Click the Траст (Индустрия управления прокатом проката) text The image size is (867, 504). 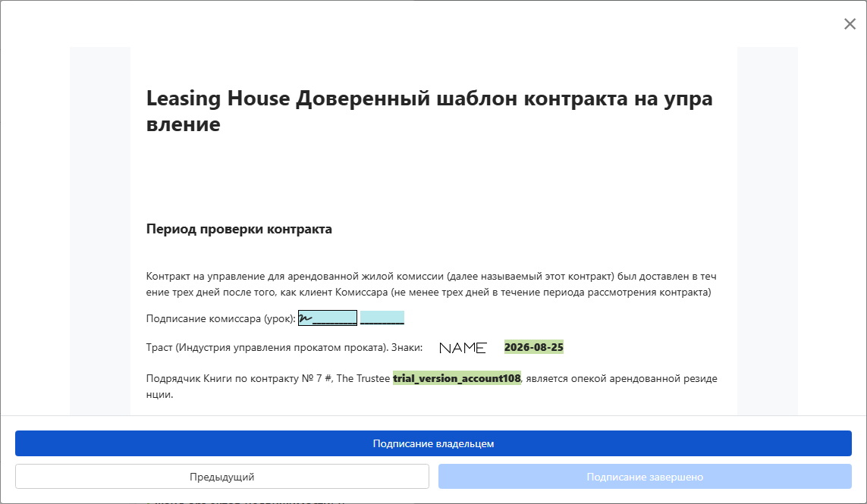pyautogui.click(x=284, y=348)
